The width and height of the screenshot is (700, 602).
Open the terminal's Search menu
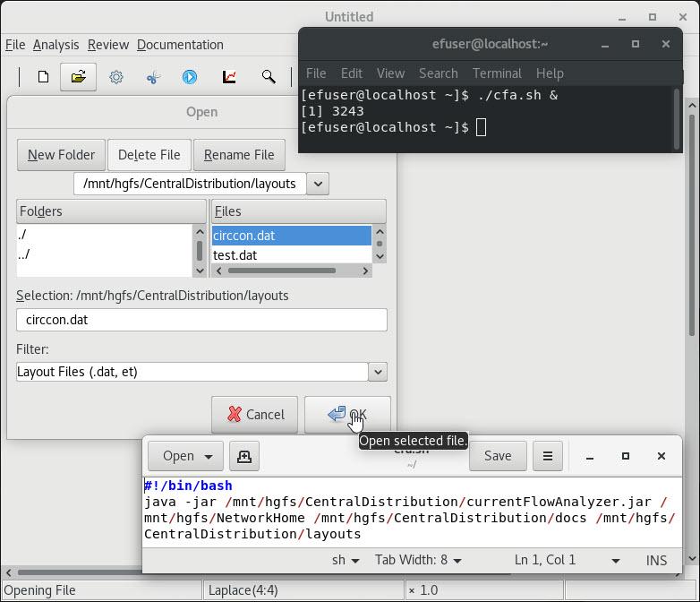point(438,73)
